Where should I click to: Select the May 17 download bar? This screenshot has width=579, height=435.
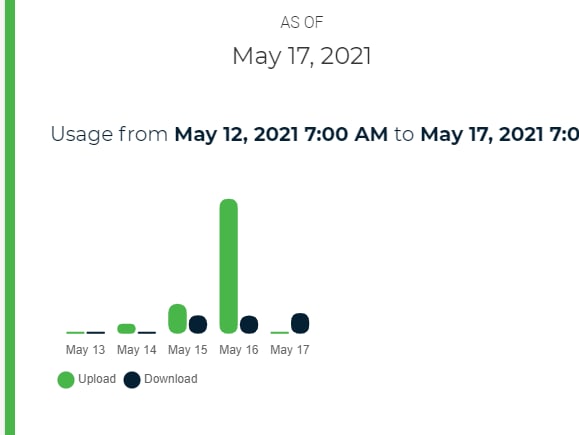[300, 323]
